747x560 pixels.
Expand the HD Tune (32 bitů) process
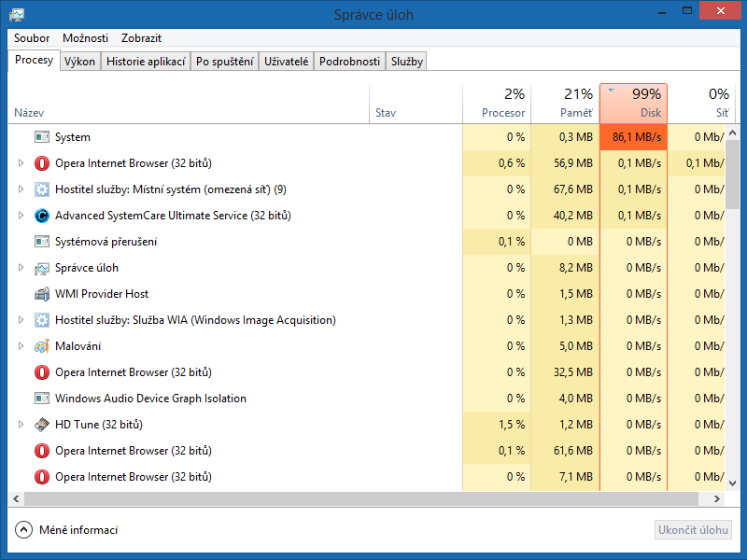pyautogui.click(x=21, y=425)
